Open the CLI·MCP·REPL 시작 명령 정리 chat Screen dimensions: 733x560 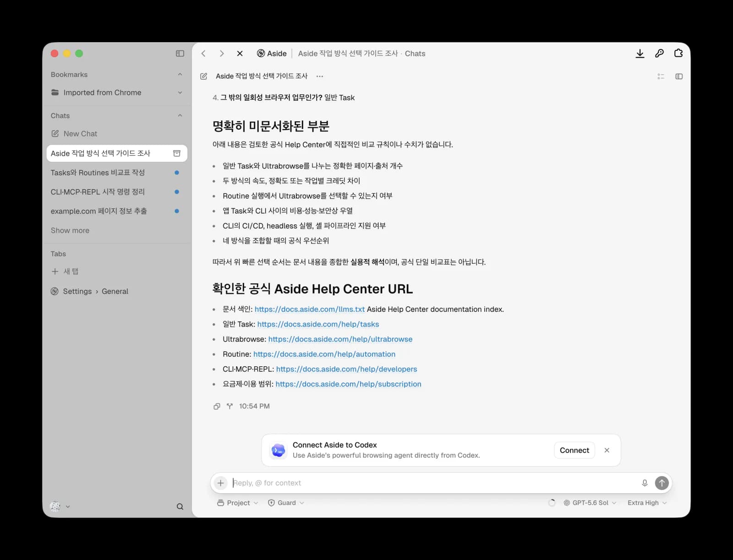click(117, 192)
